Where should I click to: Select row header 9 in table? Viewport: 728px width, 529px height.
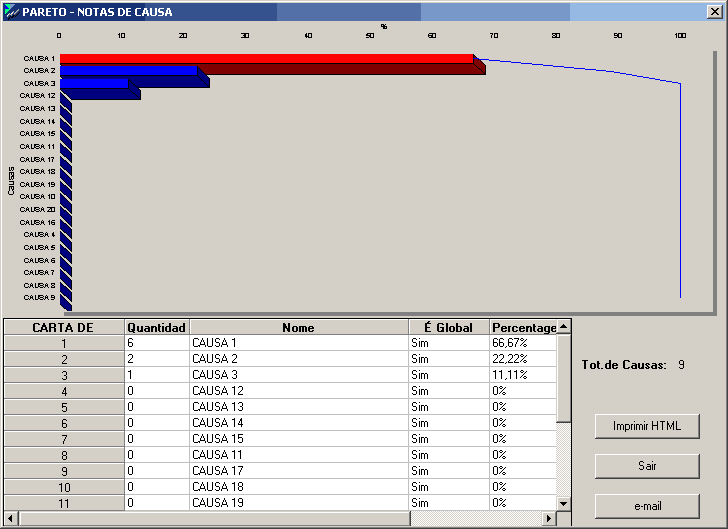tap(64, 471)
